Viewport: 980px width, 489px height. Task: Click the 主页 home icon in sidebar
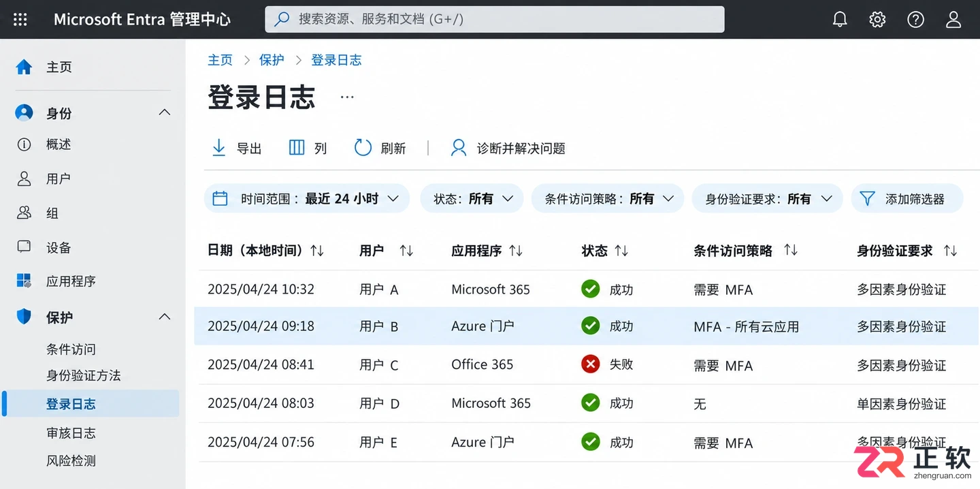click(x=24, y=67)
